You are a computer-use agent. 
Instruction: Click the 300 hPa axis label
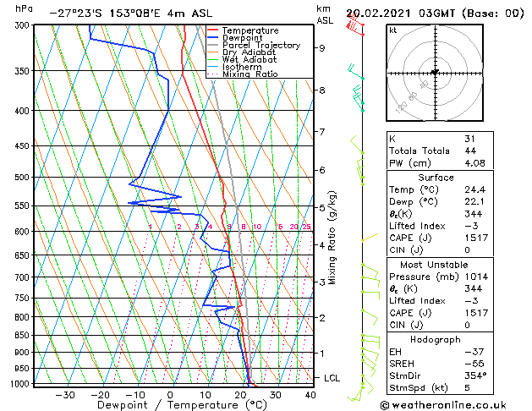24,25
